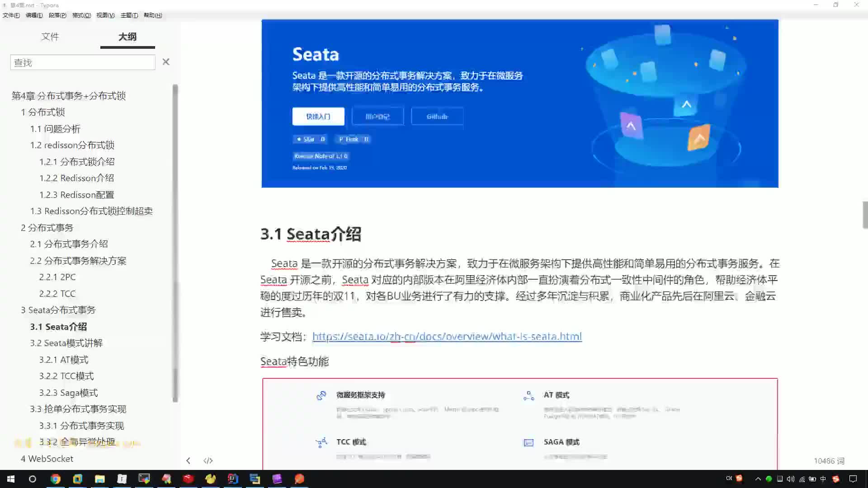The height and width of the screenshot is (488, 868).
Task: Open the 格式(O) menu
Action: point(81,15)
